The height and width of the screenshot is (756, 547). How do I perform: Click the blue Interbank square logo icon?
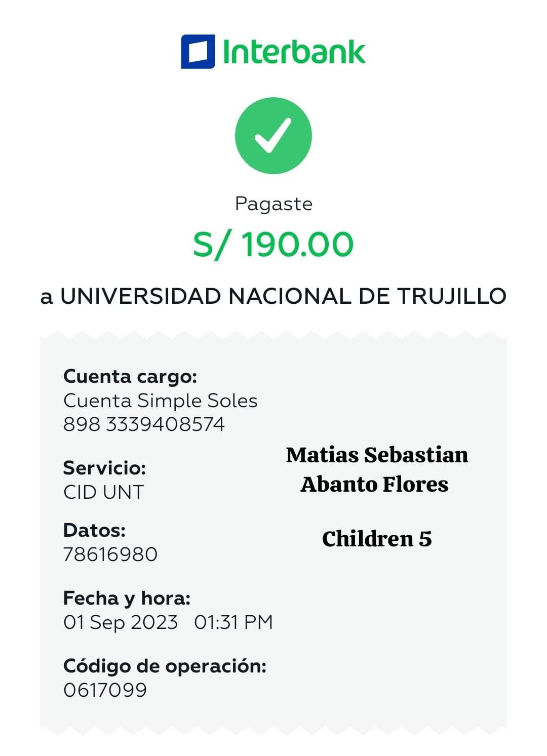click(x=198, y=52)
